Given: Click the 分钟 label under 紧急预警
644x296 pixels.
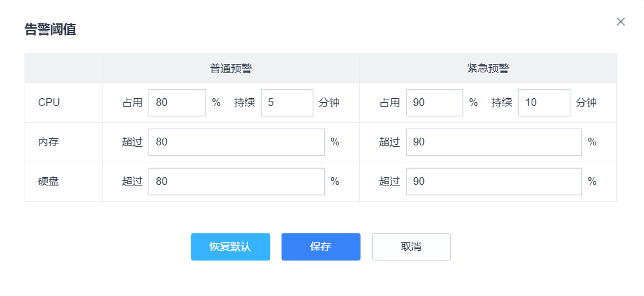Looking at the screenshot, I should (586, 103).
